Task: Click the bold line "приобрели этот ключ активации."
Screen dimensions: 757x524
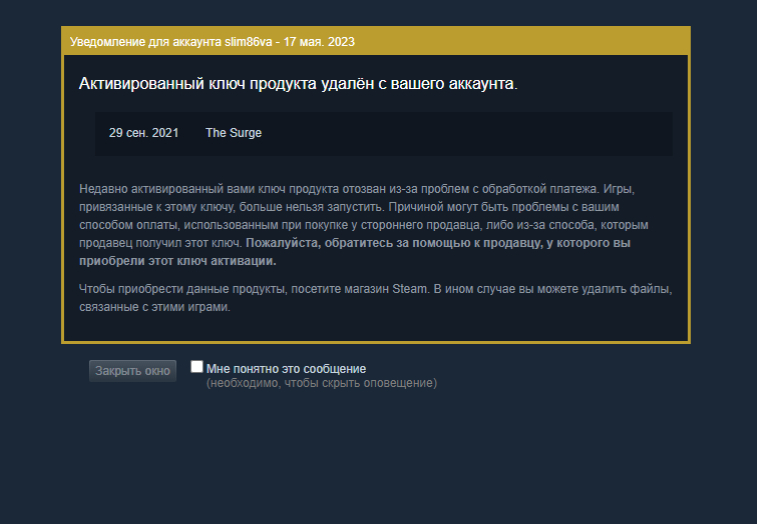Action: point(178,261)
